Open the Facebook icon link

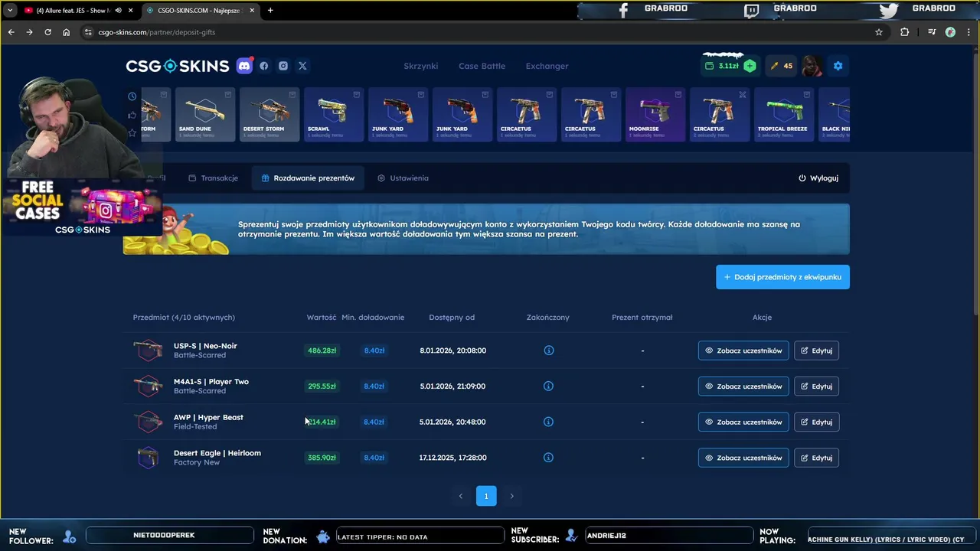pyautogui.click(x=264, y=66)
